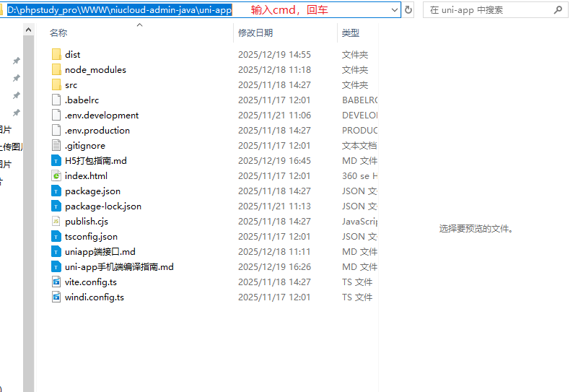Click the date 2025/12/18 11:18

[x=274, y=70]
